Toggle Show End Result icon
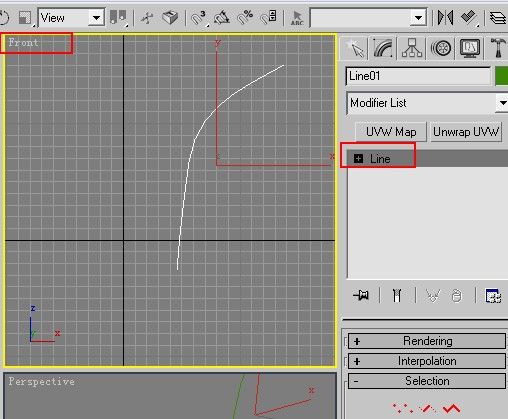The image size is (508, 419). [397, 295]
